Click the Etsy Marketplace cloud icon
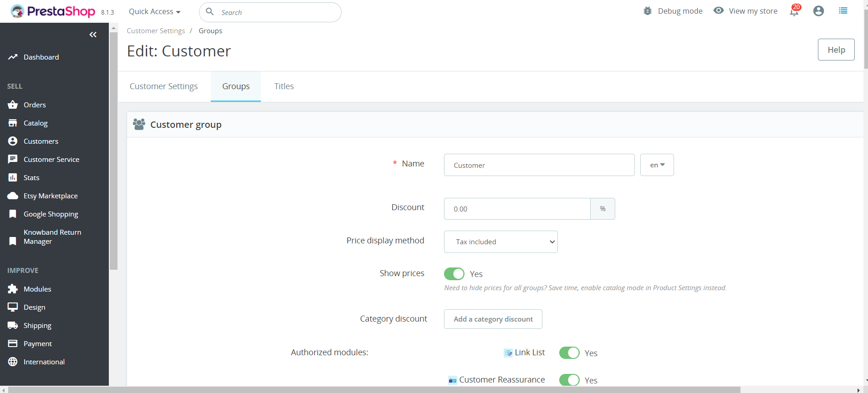 pyautogui.click(x=13, y=196)
